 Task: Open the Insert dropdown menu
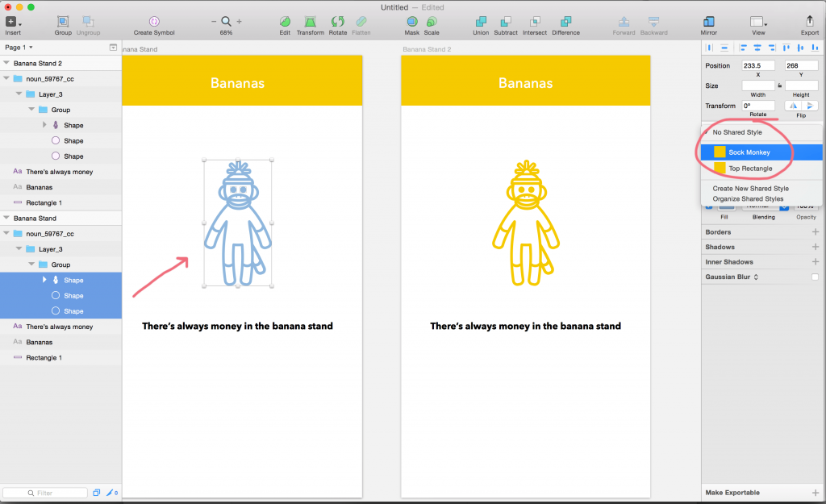click(x=13, y=22)
